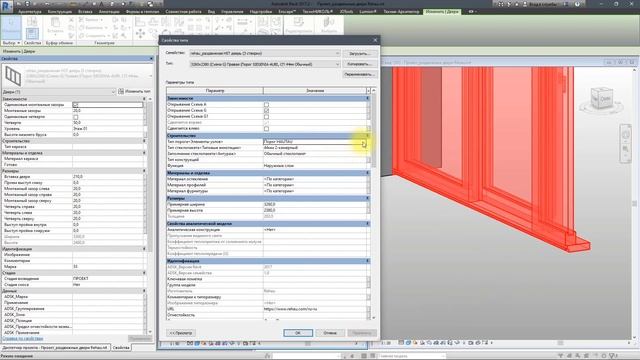Click the zoom icon on navigation bar
This screenshot has height=360, width=640.
[626, 149]
